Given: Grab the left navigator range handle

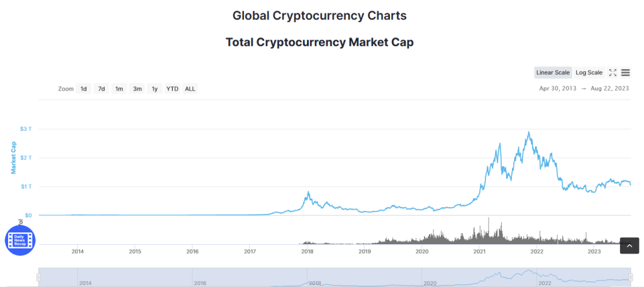Looking at the screenshot, I should click(x=38, y=277).
